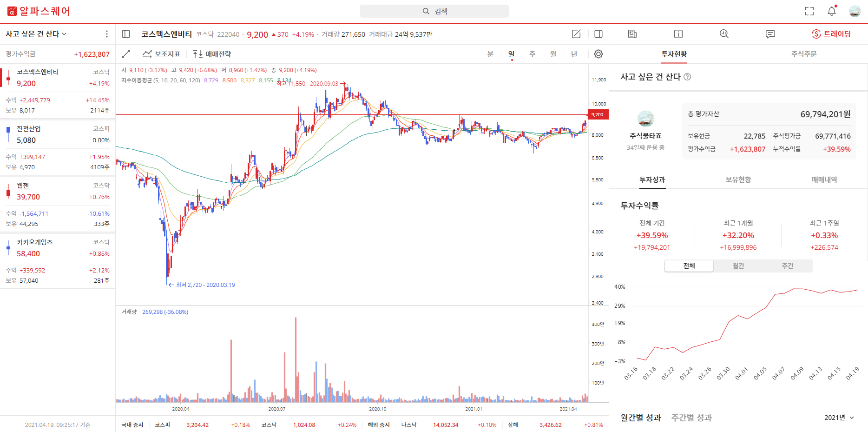Open the notifications bell
This screenshot has width=868, height=432.
[832, 11]
